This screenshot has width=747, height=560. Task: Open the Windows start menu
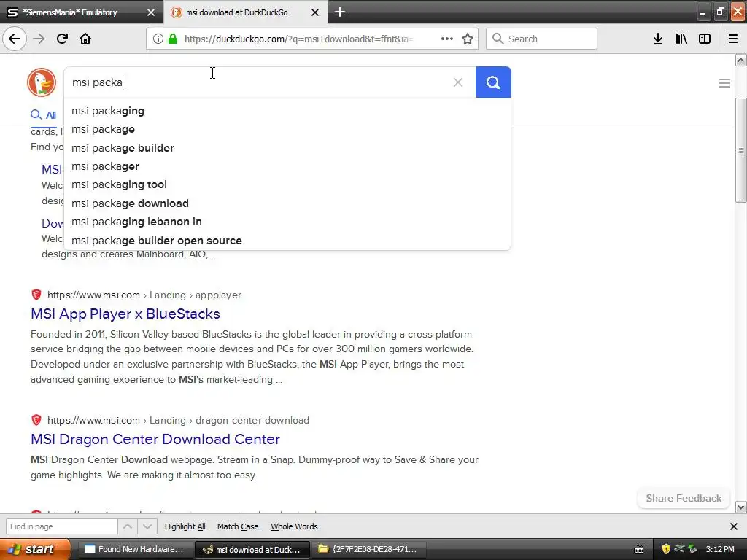[35, 549]
